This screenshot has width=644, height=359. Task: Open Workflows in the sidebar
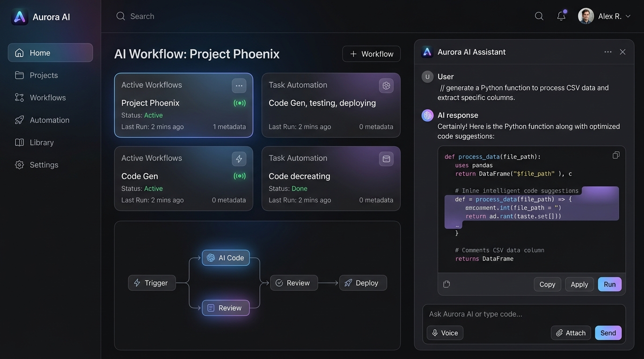coord(51,98)
